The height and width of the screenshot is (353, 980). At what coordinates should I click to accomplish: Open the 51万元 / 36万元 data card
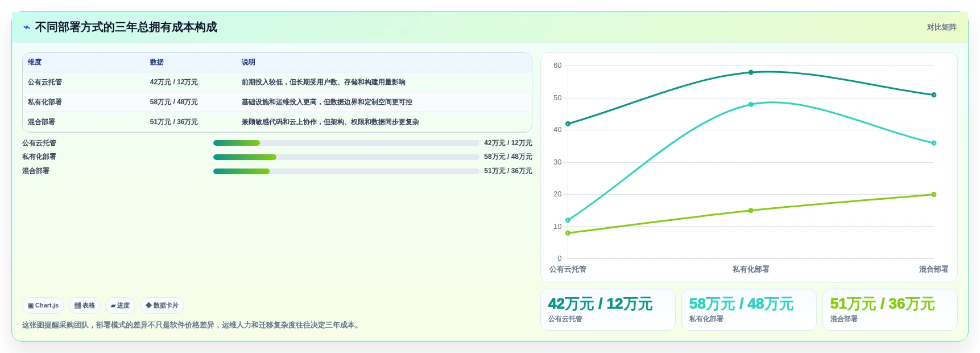click(x=890, y=310)
